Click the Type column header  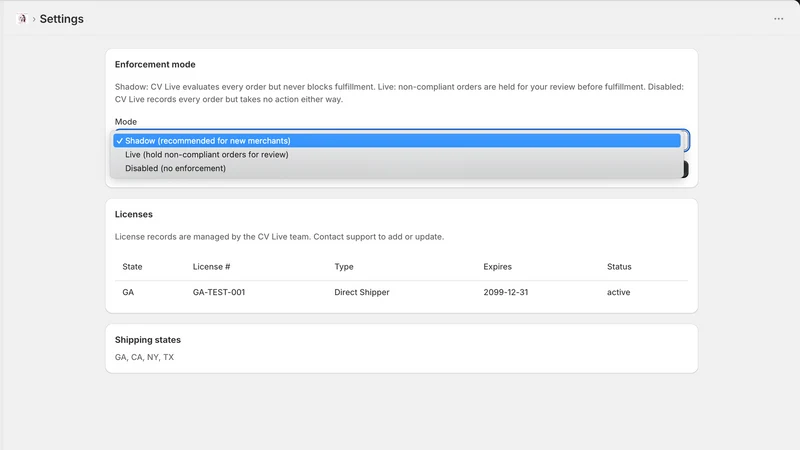tap(344, 267)
